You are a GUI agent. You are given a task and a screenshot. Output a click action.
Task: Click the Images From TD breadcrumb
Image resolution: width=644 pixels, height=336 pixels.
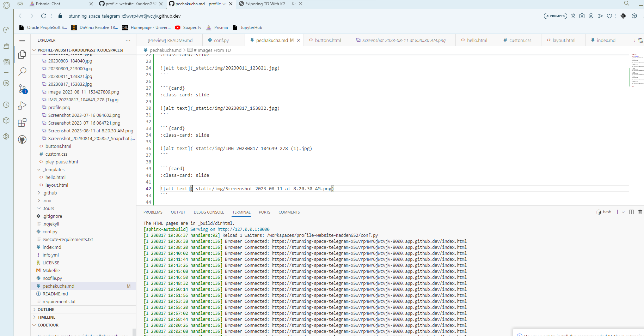(x=212, y=50)
